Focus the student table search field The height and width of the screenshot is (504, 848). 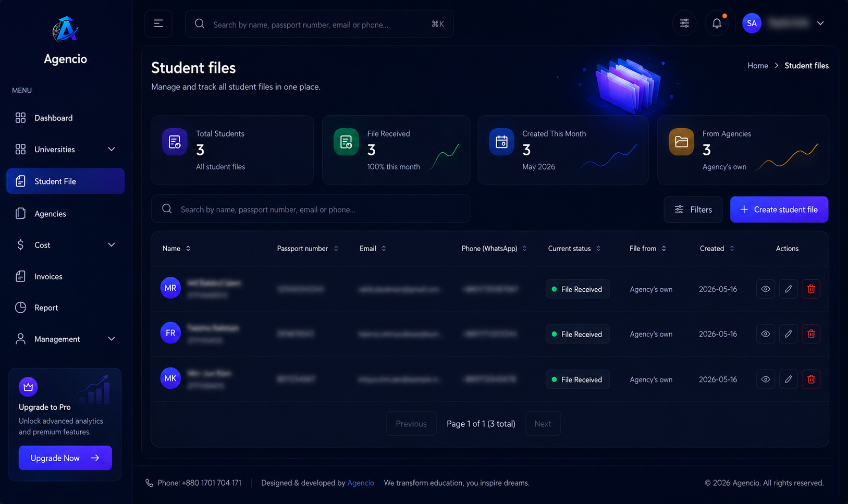[x=311, y=209]
